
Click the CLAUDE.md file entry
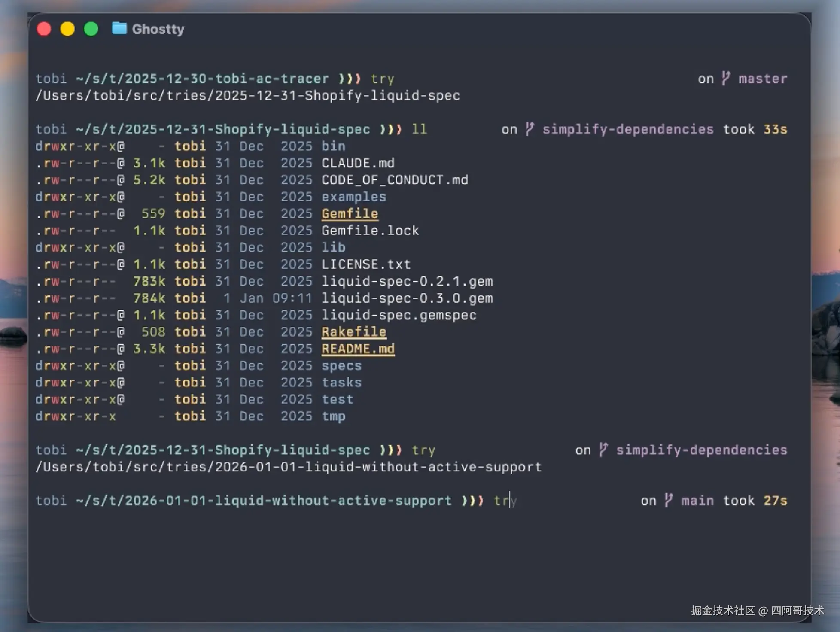click(x=358, y=163)
